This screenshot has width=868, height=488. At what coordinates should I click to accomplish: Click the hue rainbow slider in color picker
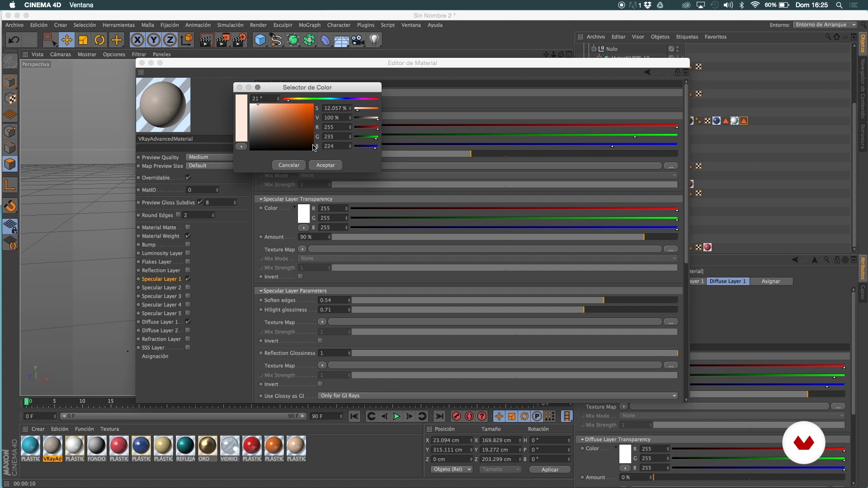[x=330, y=99]
